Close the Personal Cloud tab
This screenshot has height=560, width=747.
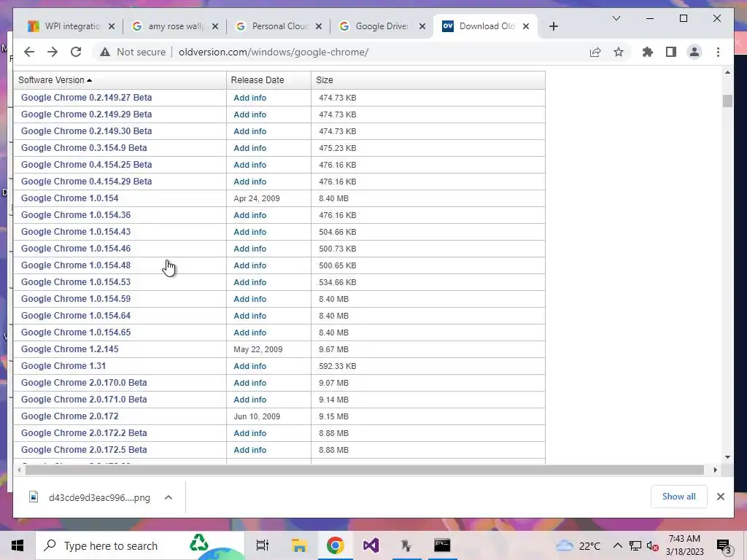click(319, 26)
